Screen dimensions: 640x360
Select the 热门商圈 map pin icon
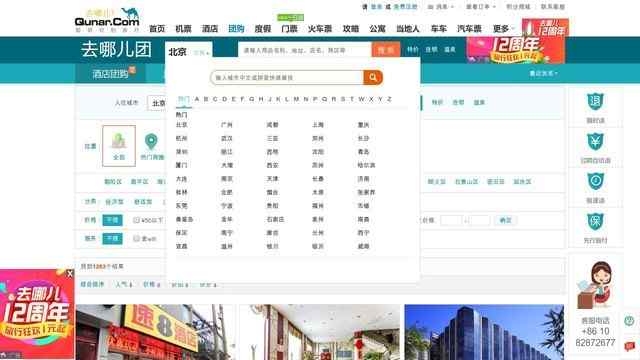coord(151,142)
